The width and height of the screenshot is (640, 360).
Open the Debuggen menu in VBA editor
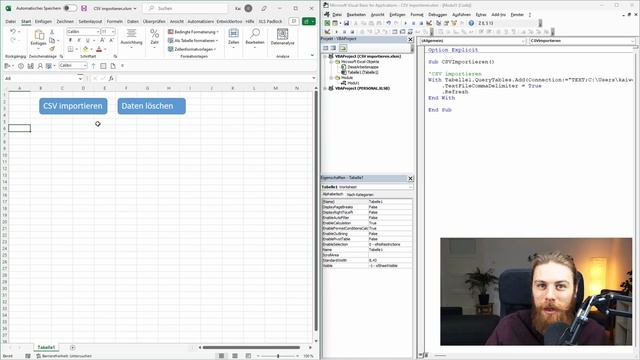[x=438, y=15]
